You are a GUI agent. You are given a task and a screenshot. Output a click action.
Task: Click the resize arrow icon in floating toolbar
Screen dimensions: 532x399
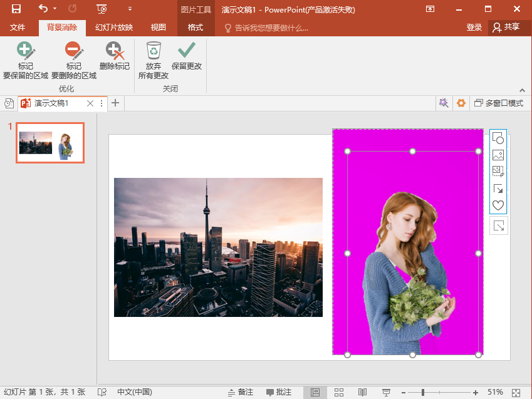(x=498, y=189)
